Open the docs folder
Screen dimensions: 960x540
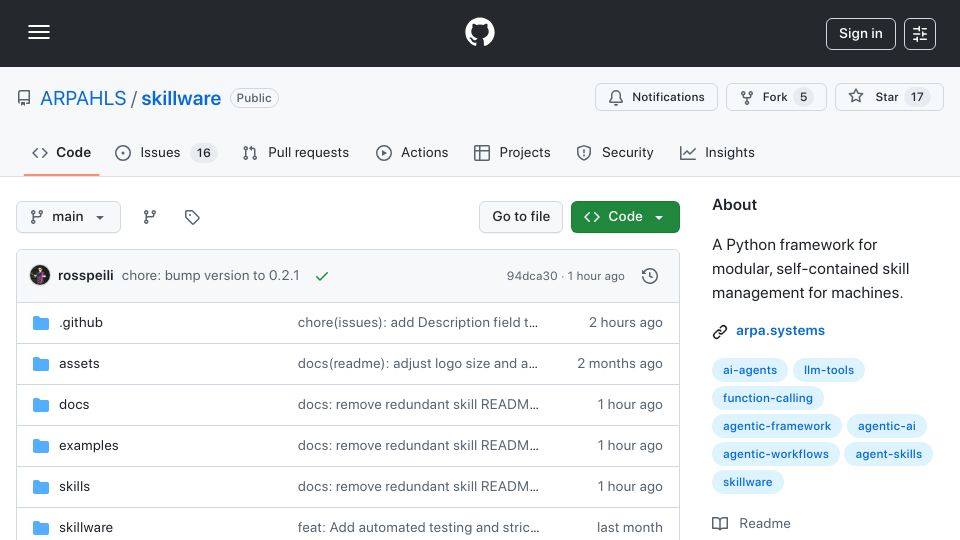[74, 405]
